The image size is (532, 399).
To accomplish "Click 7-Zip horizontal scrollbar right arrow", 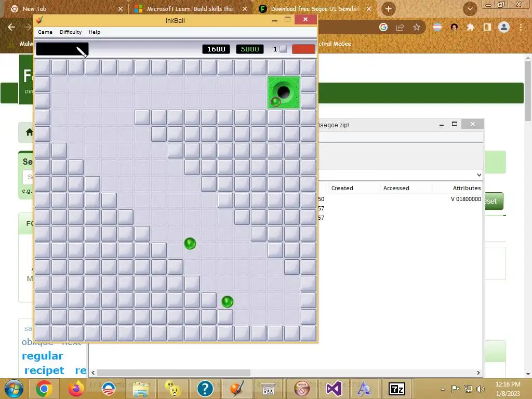I will [478, 373].
